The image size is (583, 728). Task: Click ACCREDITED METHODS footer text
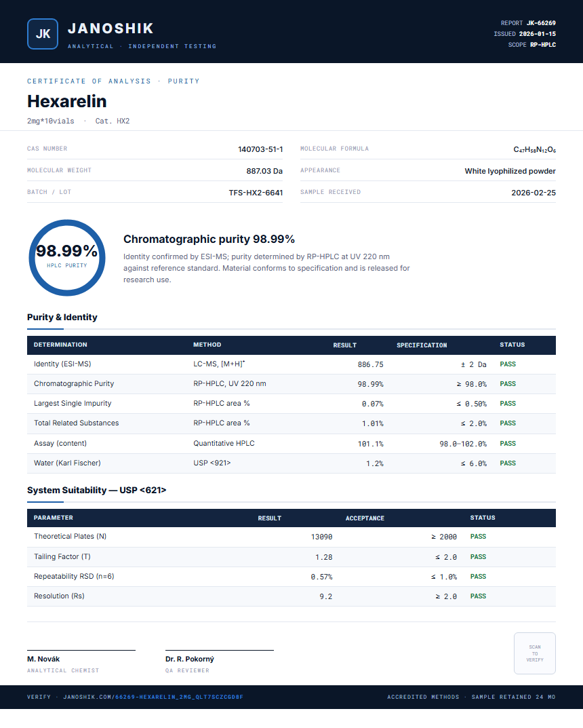point(423,697)
